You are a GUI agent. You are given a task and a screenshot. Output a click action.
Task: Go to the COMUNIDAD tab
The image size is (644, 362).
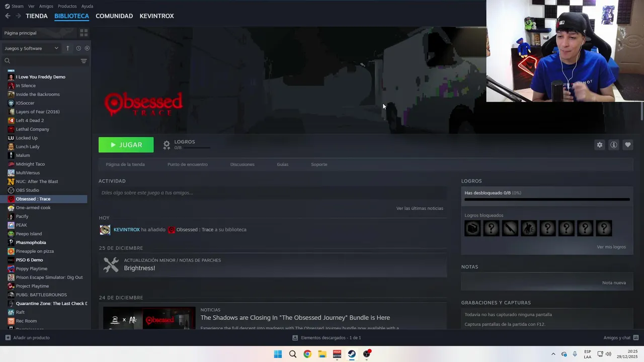click(x=114, y=16)
